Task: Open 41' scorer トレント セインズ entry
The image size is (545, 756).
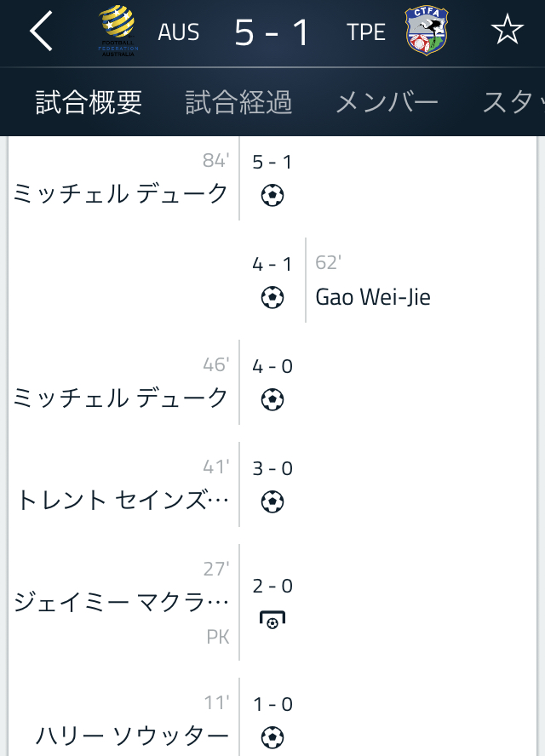Action: pyautogui.click(x=123, y=500)
